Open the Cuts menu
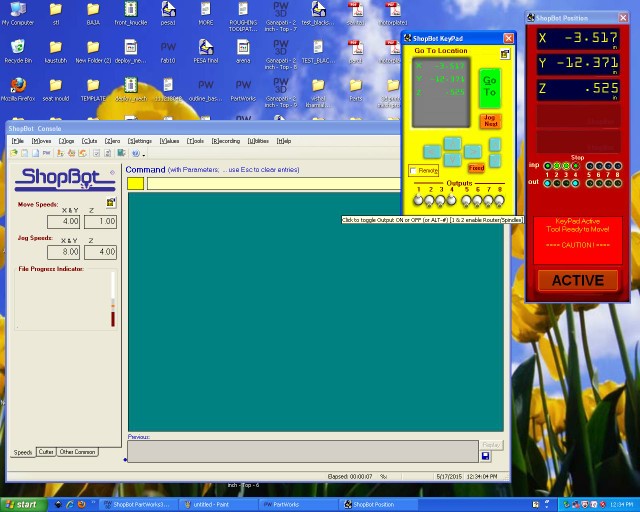The image size is (640, 512). tap(89, 141)
